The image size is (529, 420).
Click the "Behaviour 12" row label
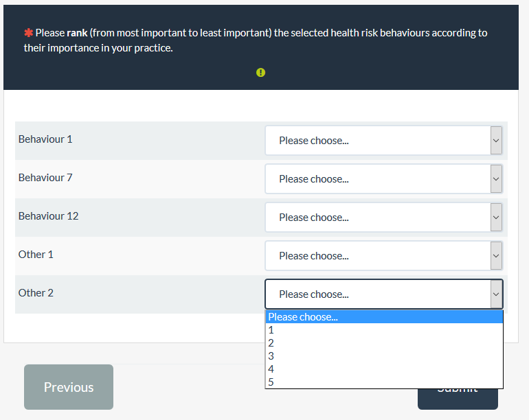49,216
